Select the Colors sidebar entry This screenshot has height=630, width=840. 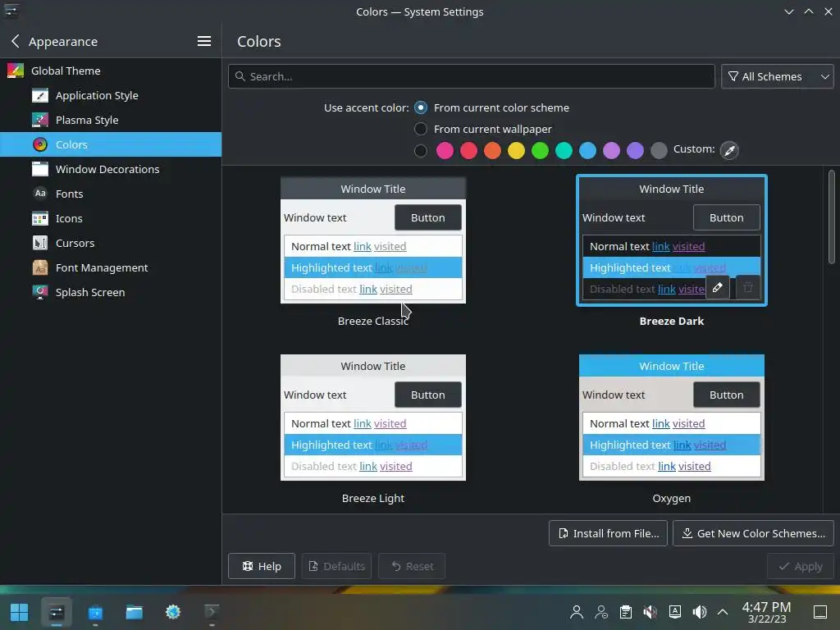click(111, 144)
